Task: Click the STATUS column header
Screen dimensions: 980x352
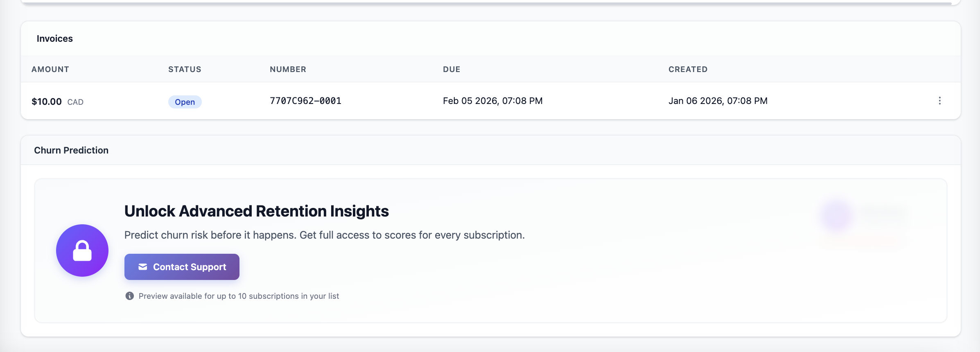Action: pos(185,69)
